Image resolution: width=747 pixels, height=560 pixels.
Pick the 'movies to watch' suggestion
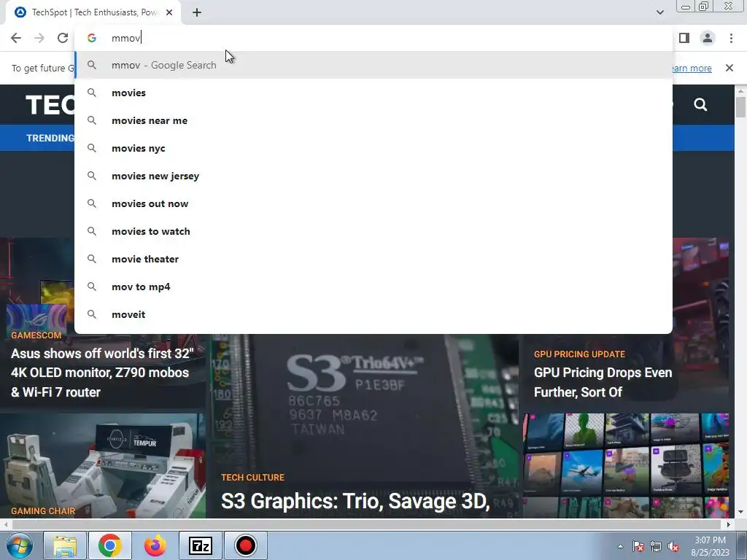coord(373,231)
